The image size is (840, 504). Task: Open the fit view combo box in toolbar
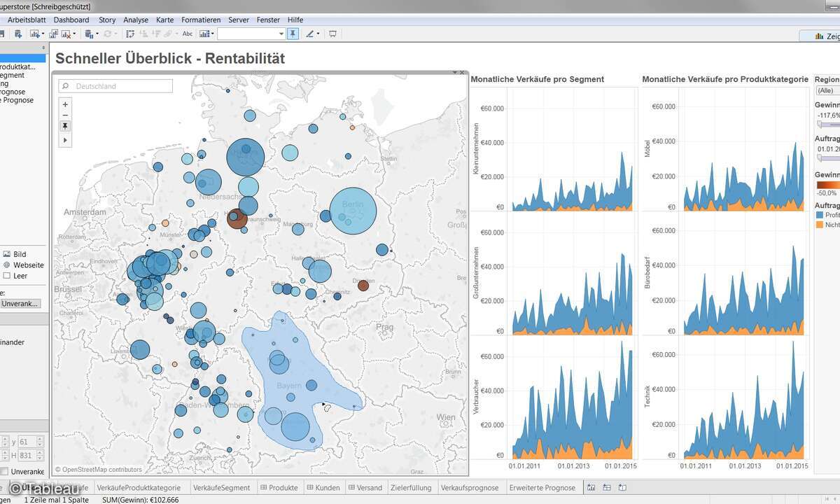(251, 34)
